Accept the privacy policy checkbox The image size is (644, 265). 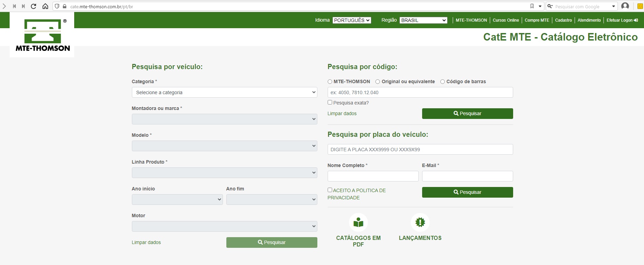(x=330, y=190)
